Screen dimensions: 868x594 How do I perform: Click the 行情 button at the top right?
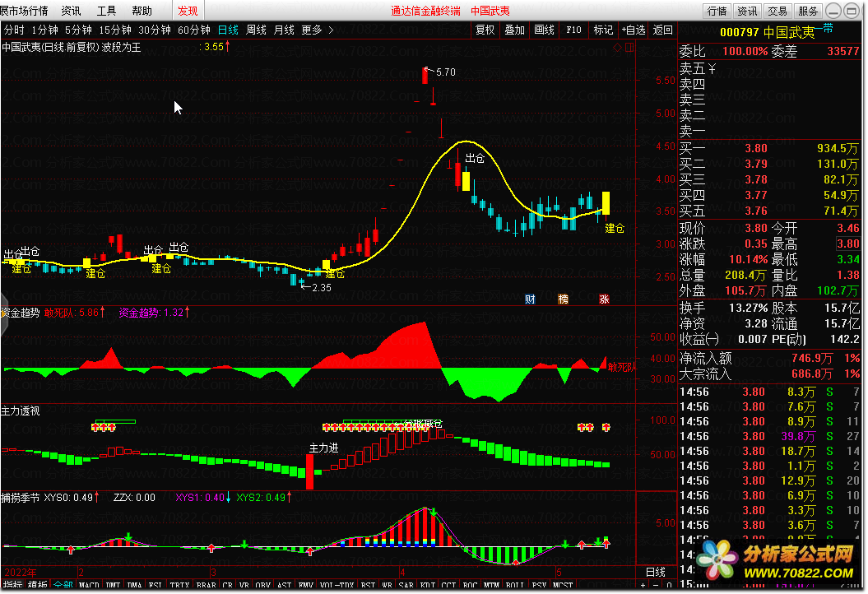pyautogui.click(x=717, y=11)
